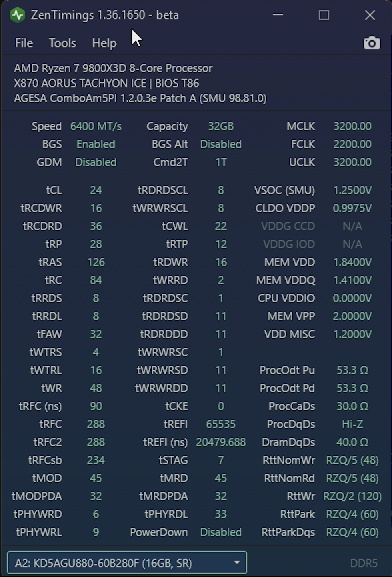Open the Tools menu
392x577 pixels.
coord(63,43)
